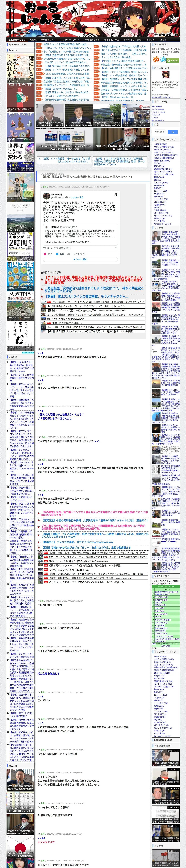This screenshot has width=186, height=868.
Task: Open the 5ch.net nav tab
Action: pos(151,40)
